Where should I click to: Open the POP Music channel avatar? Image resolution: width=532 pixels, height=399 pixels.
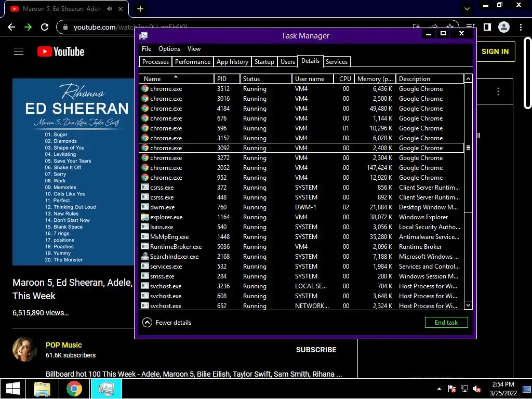coord(25,350)
